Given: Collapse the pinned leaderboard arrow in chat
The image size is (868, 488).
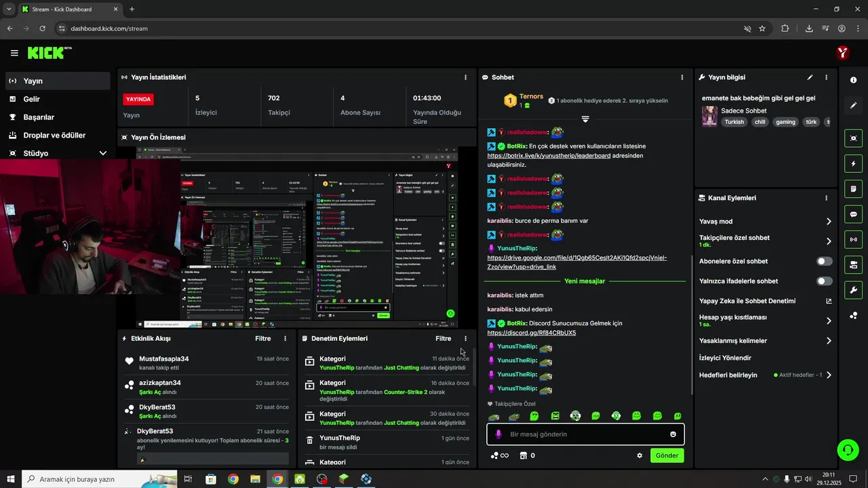Looking at the screenshot, I should point(585,119).
